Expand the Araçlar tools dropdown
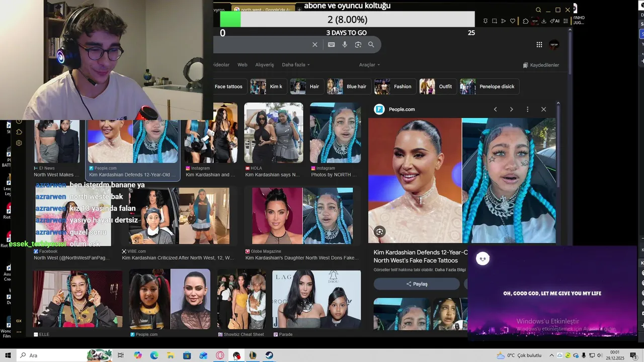Screen dimensions: 644x362 tap(369, 65)
